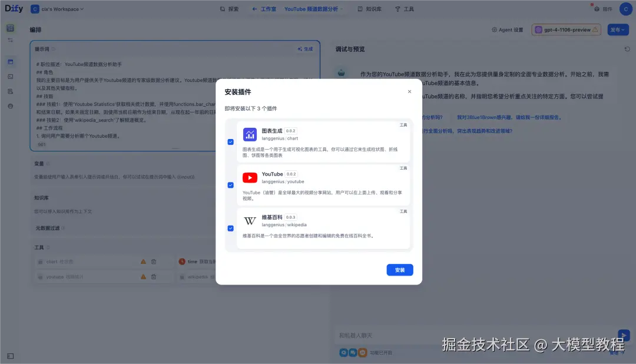The image size is (636, 364).
Task: Click the 安装 install button
Action: pos(399,270)
